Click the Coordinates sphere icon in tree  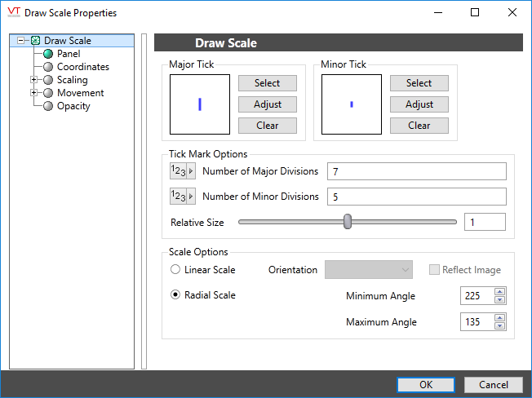tap(48, 67)
